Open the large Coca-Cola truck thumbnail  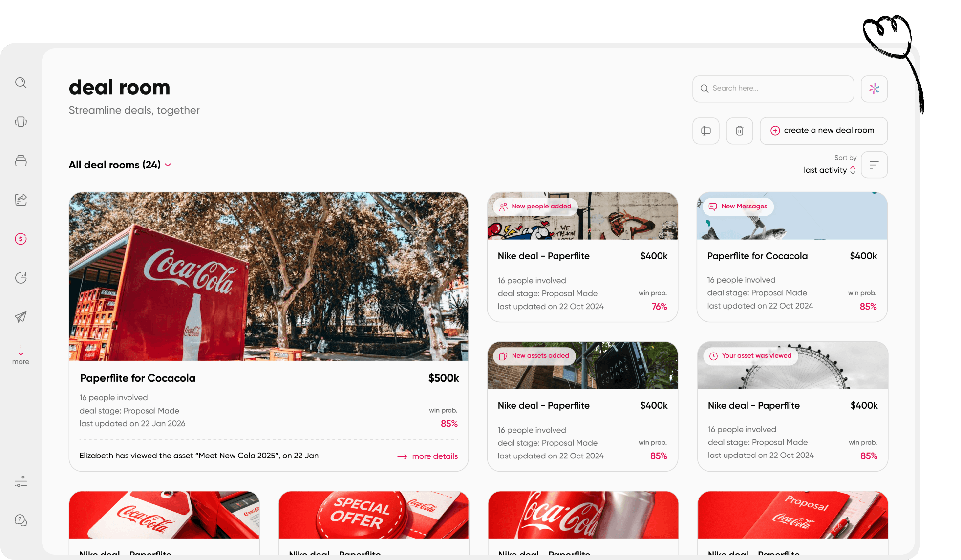[x=269, y=276]
